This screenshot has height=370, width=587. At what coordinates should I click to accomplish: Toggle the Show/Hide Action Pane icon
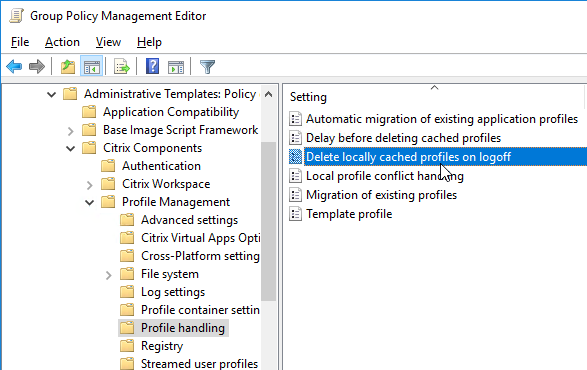176,67
